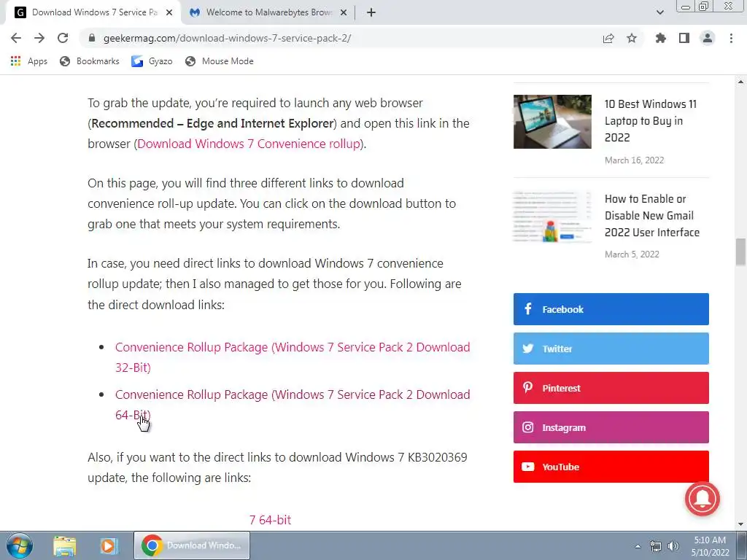Open the volume speaker tray icon
Image resolution: width=747 pixels, height=560 pixels.
point(673,546)
